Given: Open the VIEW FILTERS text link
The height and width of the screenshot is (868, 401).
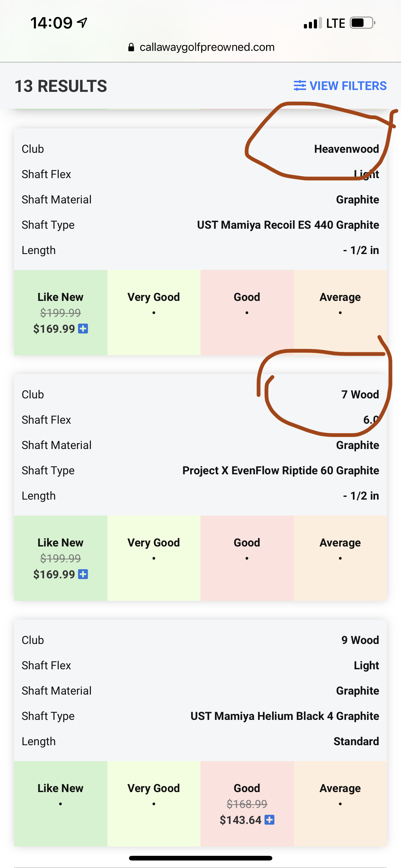Looking at the screenshot, I should tap(348, 86).
